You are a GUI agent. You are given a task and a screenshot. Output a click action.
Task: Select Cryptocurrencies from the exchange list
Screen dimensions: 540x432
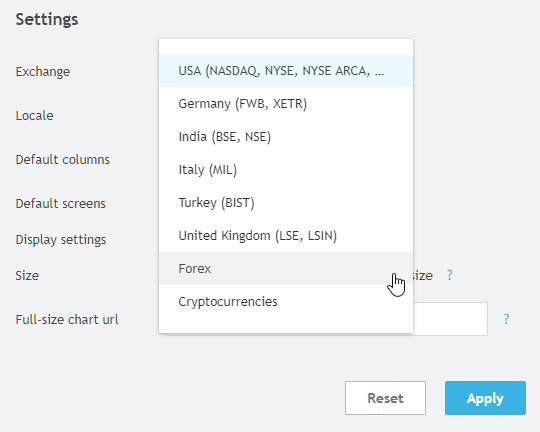click(x=286, y=301)
